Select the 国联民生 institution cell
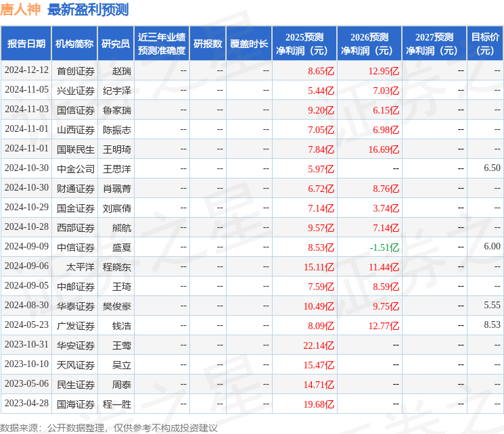 pos(76,149)
